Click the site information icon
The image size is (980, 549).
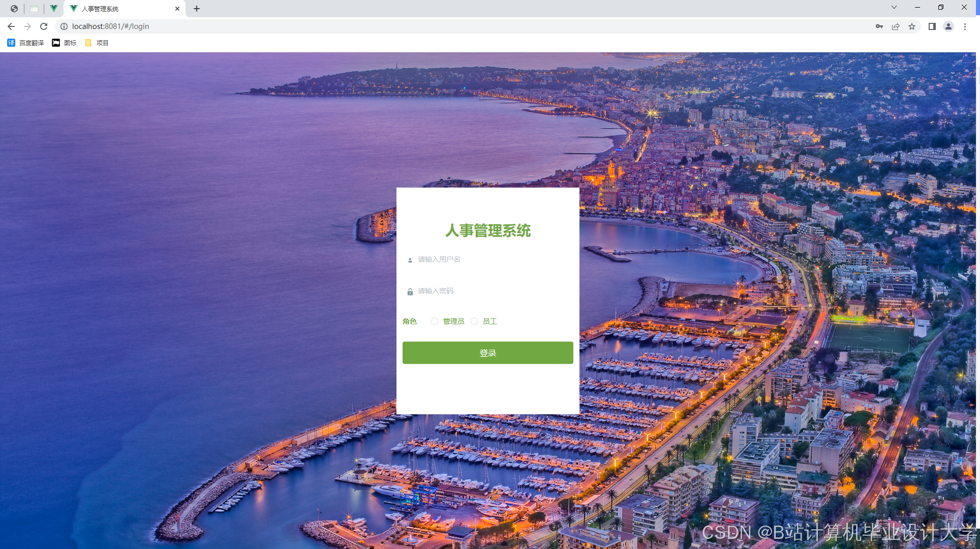(64, 26)
